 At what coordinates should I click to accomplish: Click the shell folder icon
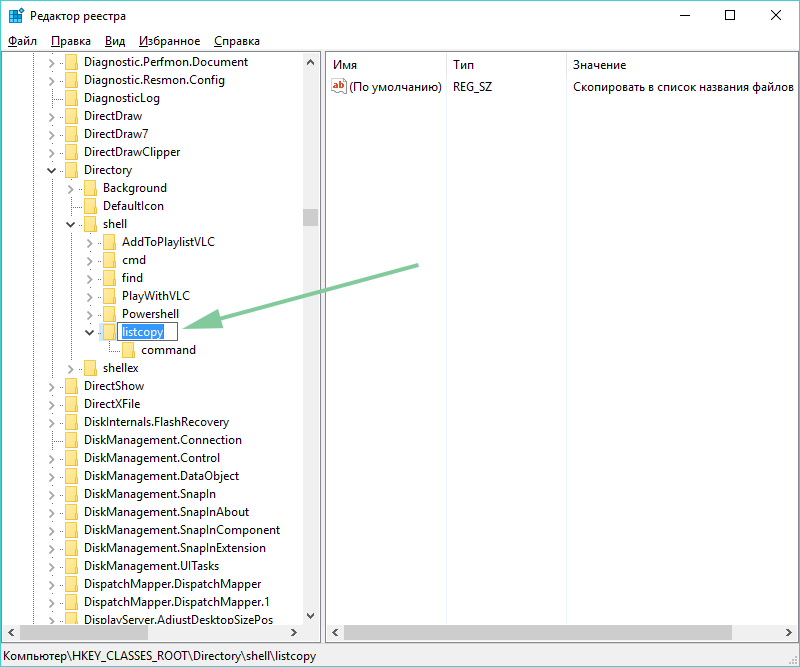90,224
